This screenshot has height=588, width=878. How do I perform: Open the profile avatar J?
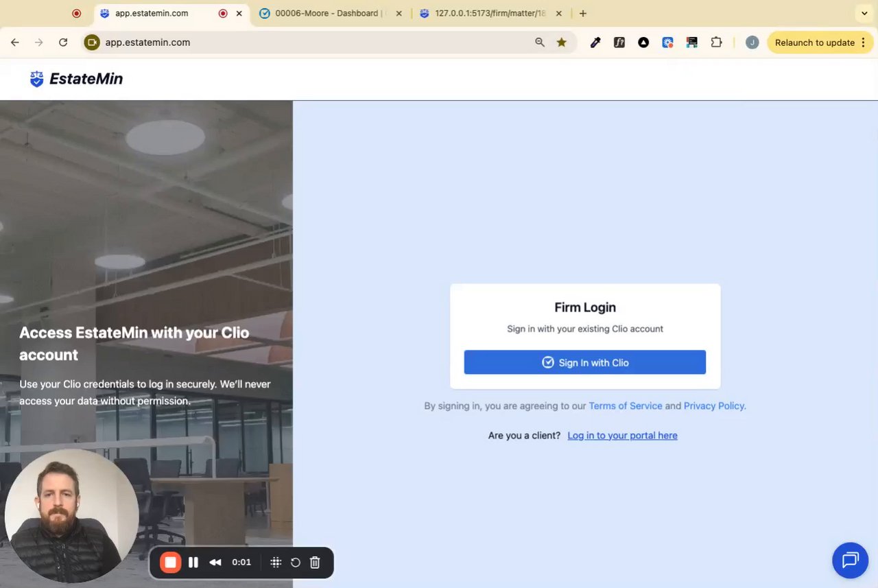pyautogui.click(x=752, y=43)
